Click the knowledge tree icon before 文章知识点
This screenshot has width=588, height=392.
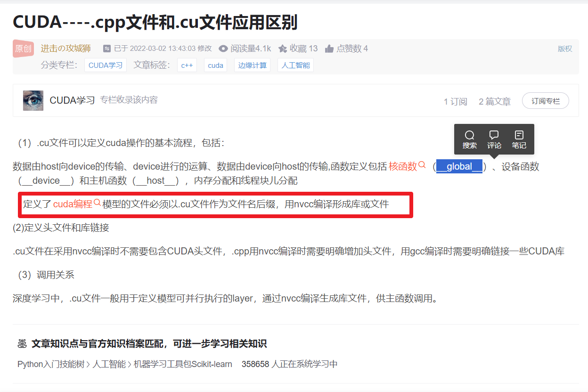tap(21, 344)
